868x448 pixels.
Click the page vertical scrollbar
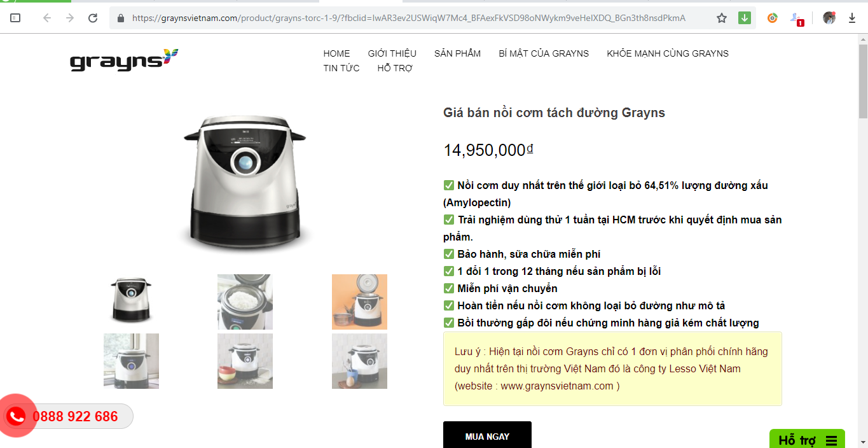[863, 241]
